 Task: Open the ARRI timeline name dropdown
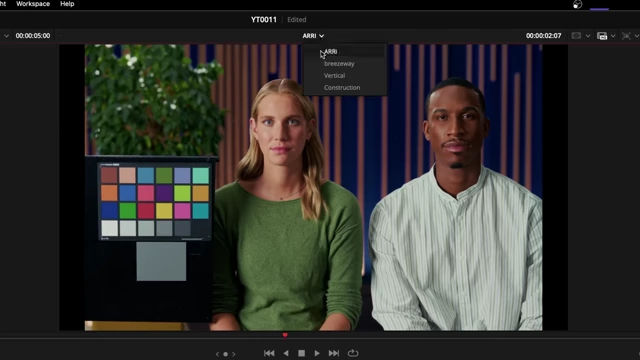tap(313, 36)
